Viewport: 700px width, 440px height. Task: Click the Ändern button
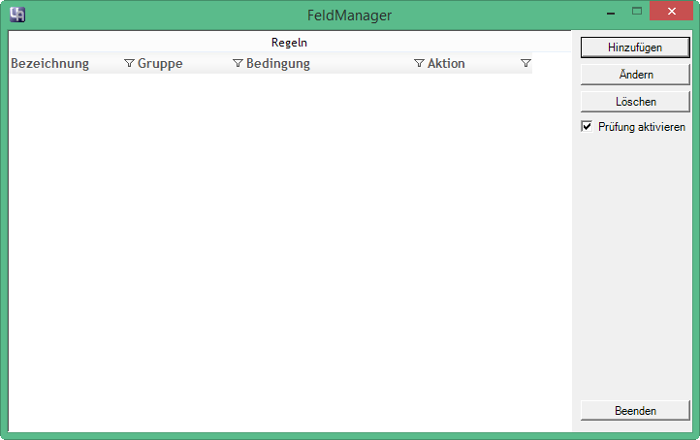(635, 75)
